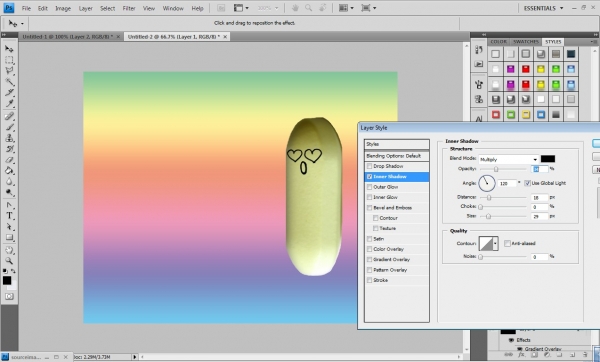Open the File menu
This screenshot has width=600, height=362.
pos(26,8)
